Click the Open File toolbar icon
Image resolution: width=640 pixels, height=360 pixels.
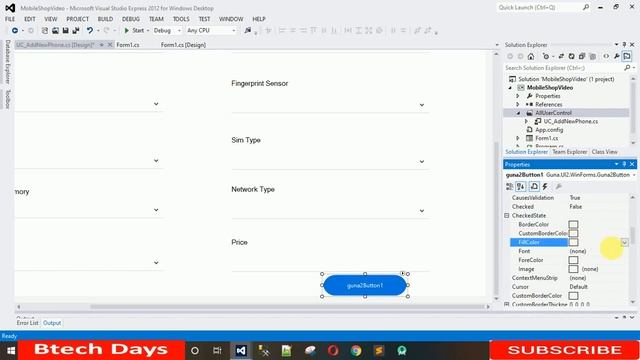coord(55,31)
